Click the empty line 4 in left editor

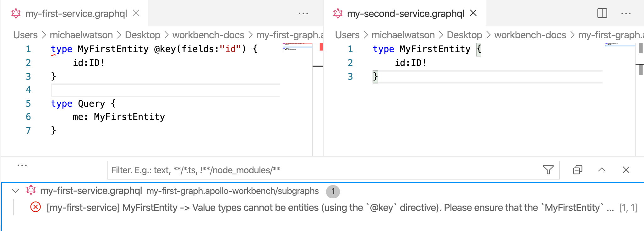[x=166, y=90]
